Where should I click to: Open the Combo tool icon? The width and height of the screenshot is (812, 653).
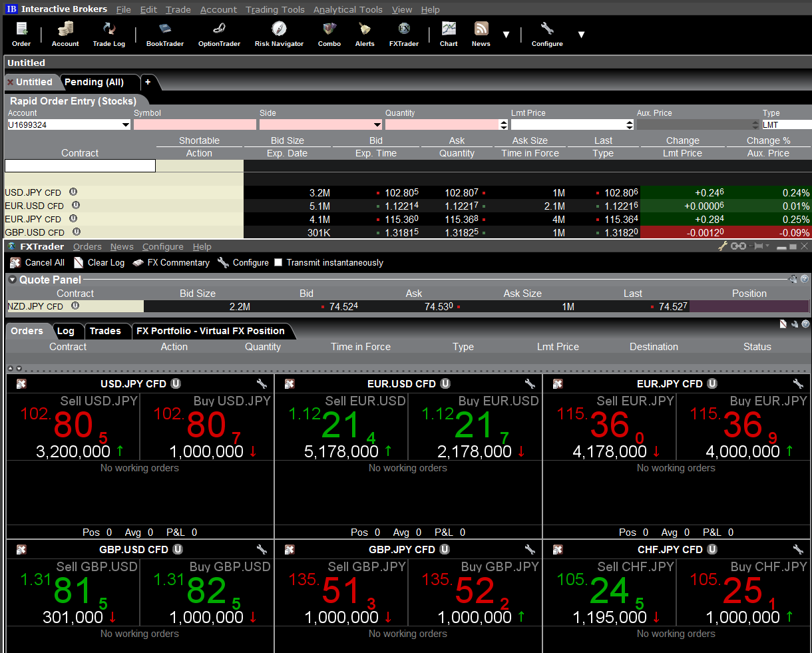pos(329,34)
